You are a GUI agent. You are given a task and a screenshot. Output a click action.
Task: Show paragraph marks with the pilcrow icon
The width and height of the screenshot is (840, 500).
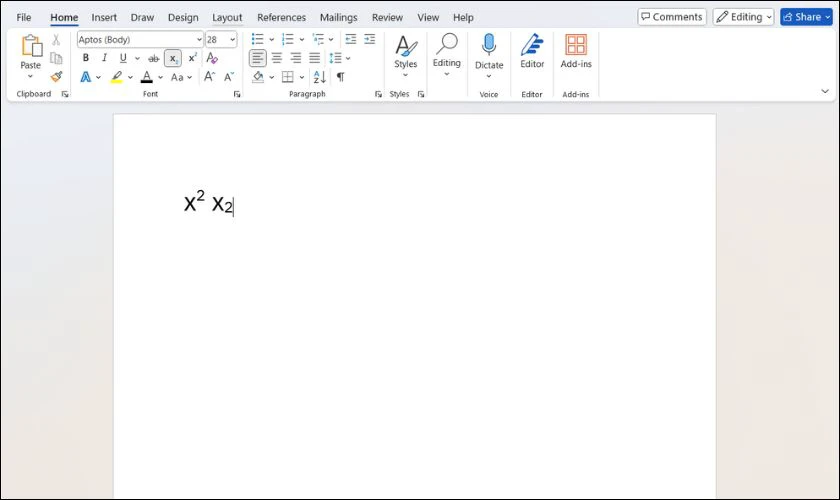[x=340, y=77]
